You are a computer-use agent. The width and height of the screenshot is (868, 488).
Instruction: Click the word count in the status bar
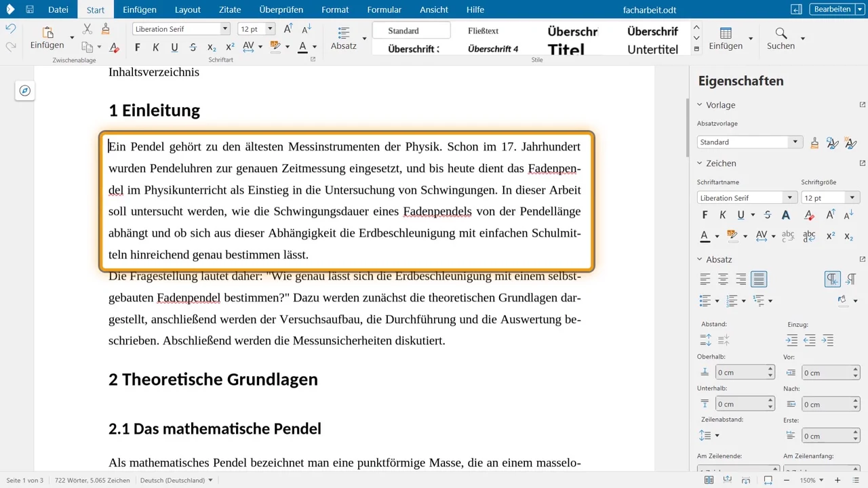(92, 481)
